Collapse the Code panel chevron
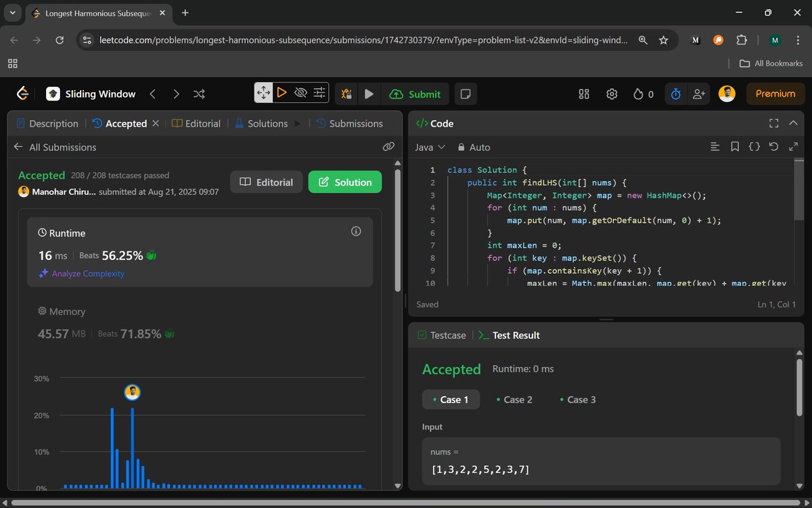Screen dimensions: 812x508 click(x=794, y=123)
